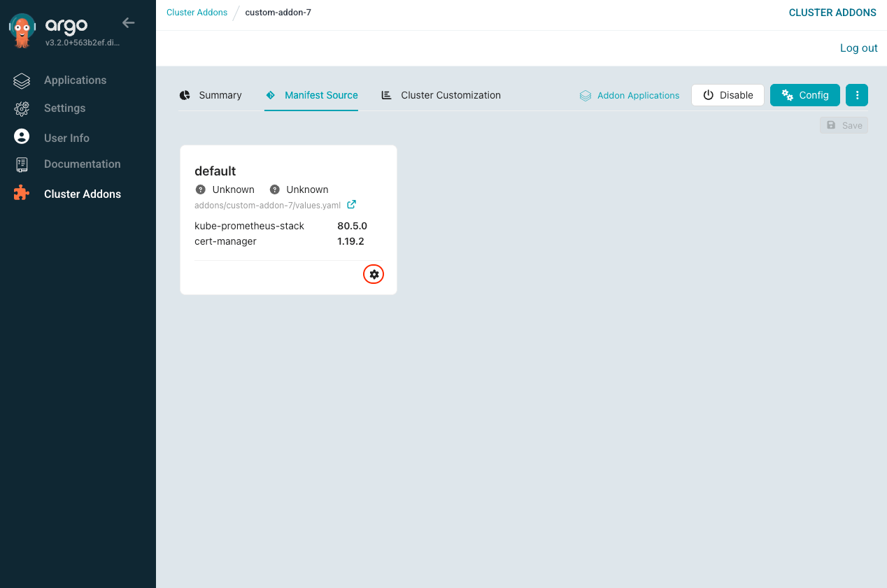The height and width of the screenshot is (588, 887).
Task: Click the User Info icon
Action: click(x=22, y=137)
